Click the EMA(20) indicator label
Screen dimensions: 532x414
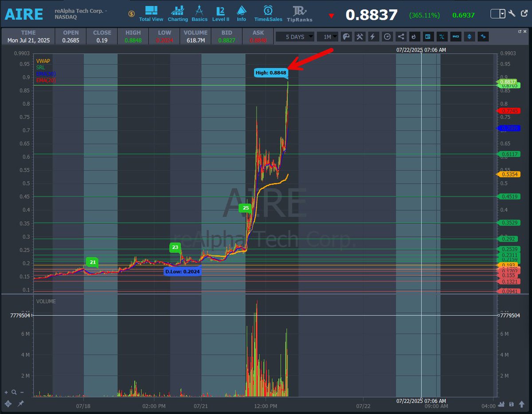point(46,80)
